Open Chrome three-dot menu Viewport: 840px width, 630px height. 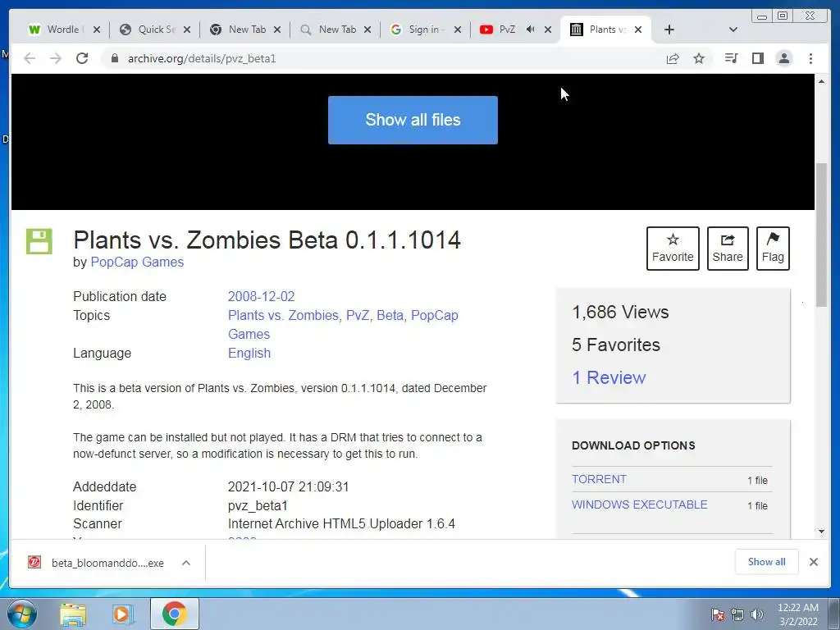pos(810,58)
